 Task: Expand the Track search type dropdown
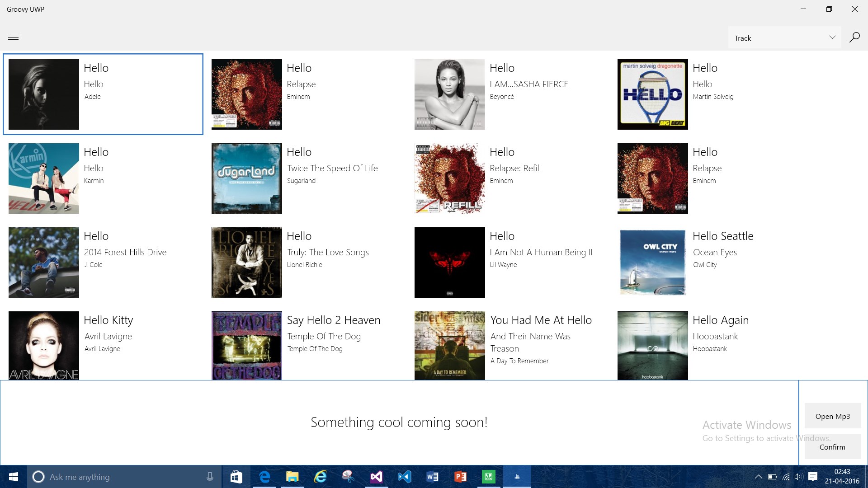pos(784,38)
